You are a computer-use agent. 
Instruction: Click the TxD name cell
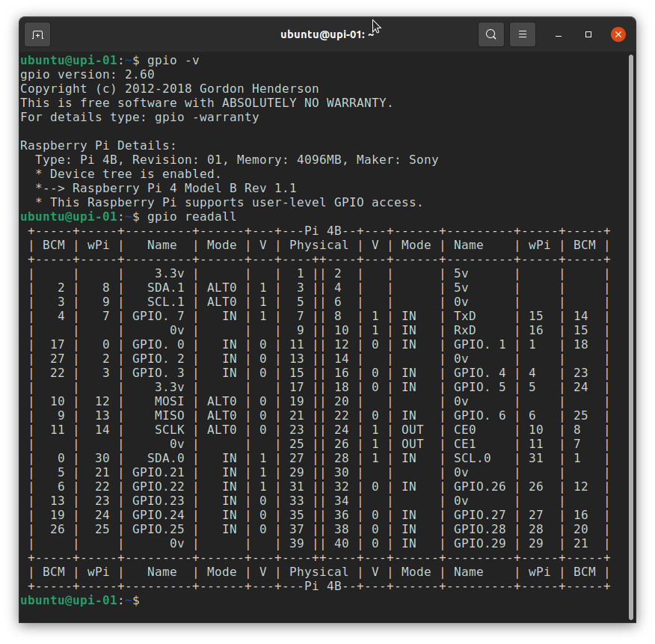464,316
